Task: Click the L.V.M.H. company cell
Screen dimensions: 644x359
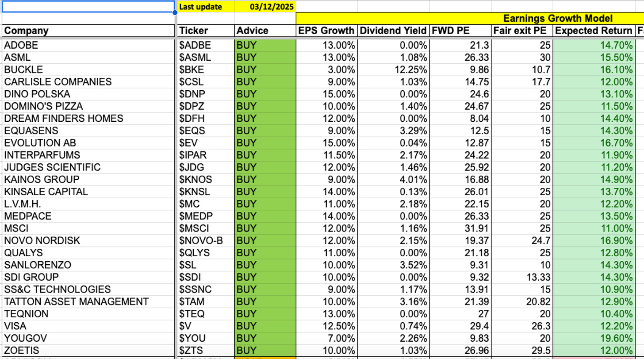Action: (x=88, y=204)
